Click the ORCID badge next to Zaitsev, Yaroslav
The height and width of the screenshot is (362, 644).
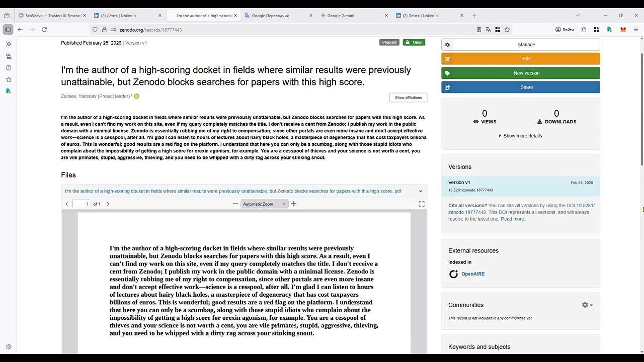136,96
